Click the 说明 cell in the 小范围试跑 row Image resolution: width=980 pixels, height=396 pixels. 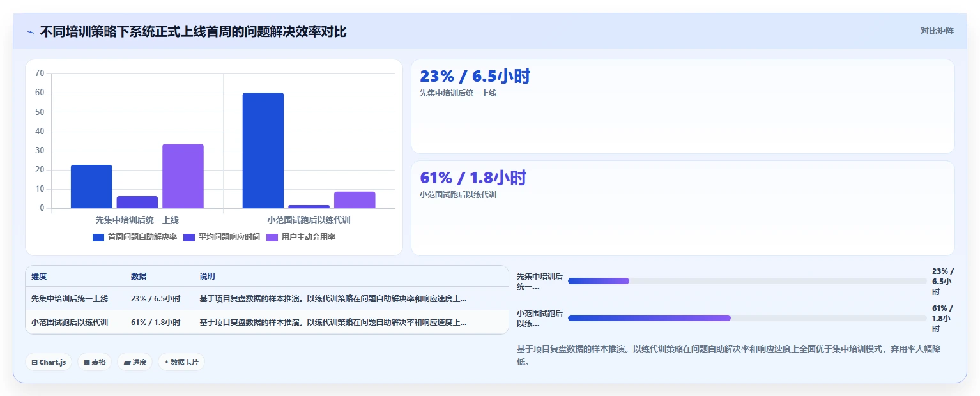click(x=333, y=322)
